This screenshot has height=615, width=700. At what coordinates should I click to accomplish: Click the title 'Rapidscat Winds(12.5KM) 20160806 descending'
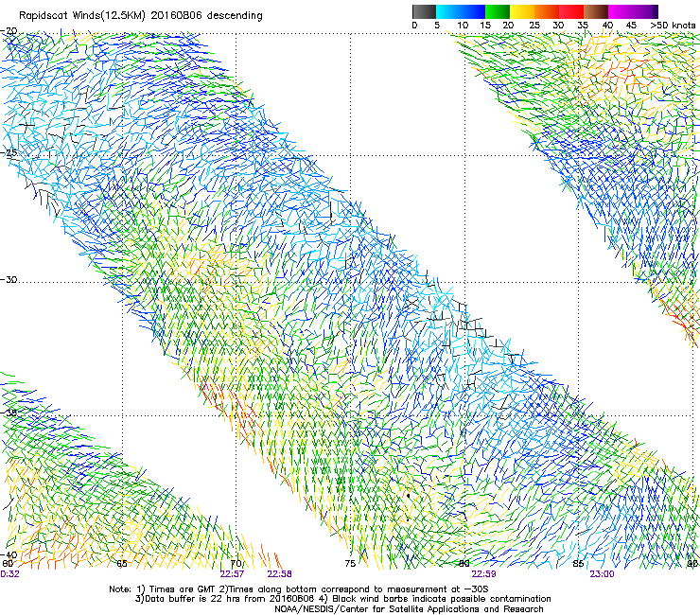[x=141, y=16]
